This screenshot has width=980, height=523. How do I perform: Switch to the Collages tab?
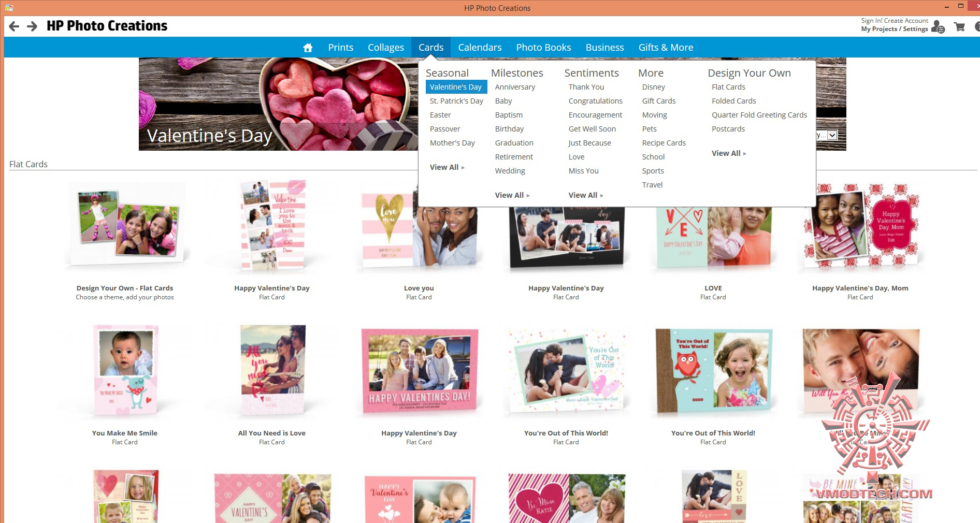(386, 48)
